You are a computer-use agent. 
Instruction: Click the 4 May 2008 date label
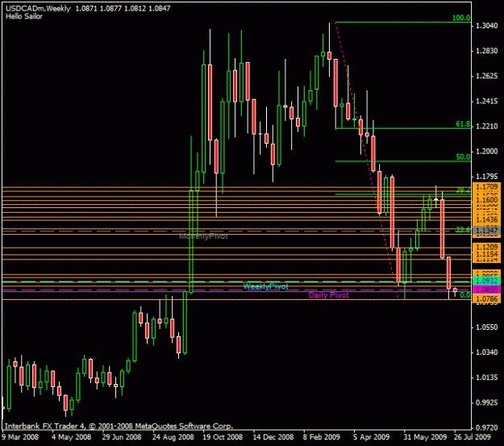71,437
